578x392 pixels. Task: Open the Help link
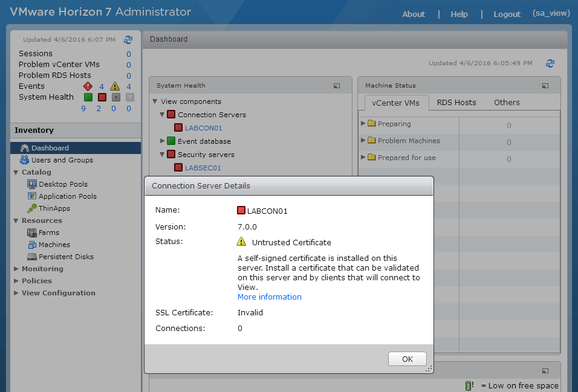(x=459, y=14)
